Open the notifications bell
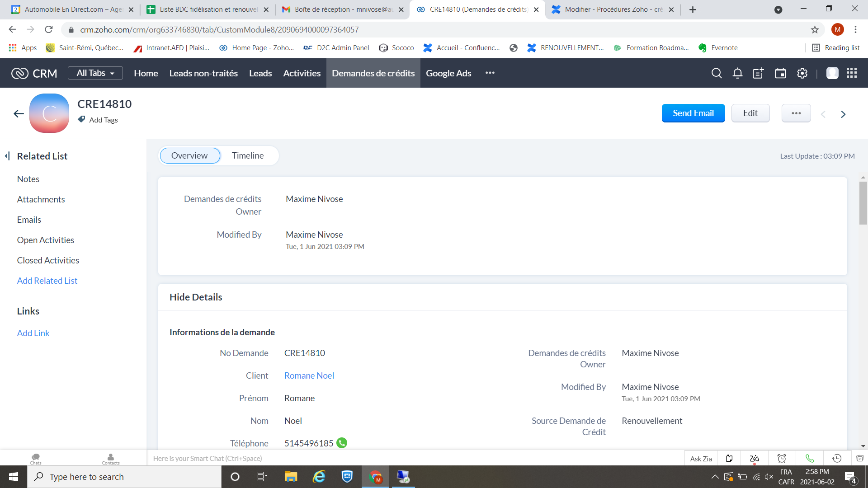 tap(737, 73)
